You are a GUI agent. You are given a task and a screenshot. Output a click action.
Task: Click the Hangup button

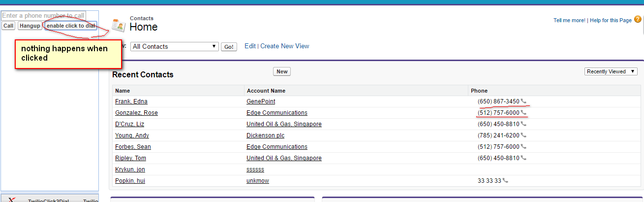pos(30,26)
